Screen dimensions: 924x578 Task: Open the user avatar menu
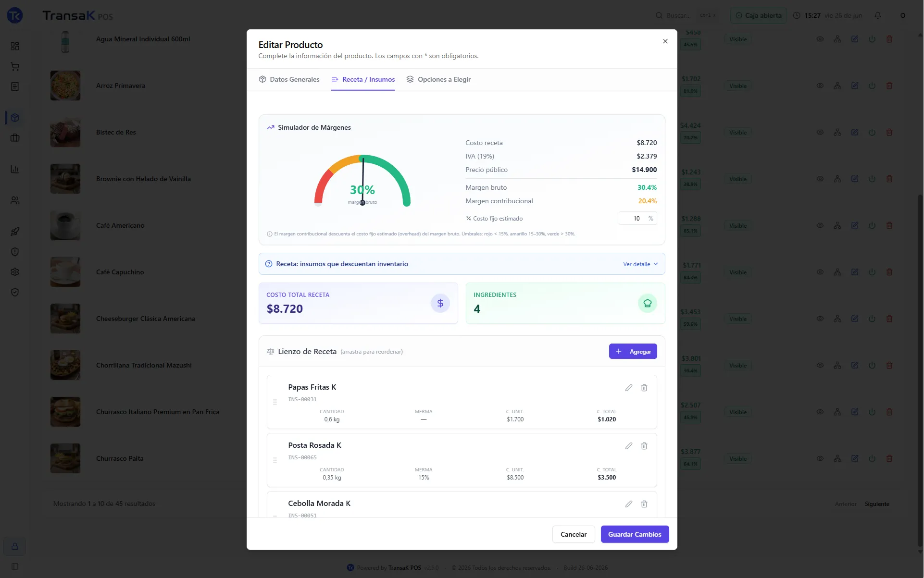tap(902, 15)
